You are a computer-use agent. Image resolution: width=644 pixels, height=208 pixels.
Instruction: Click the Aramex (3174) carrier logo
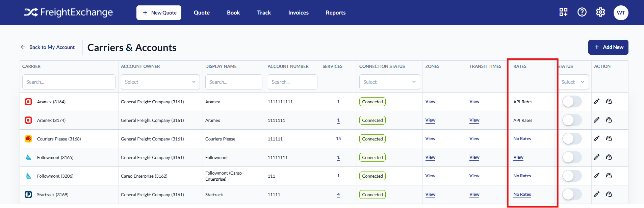pos(28,120)
